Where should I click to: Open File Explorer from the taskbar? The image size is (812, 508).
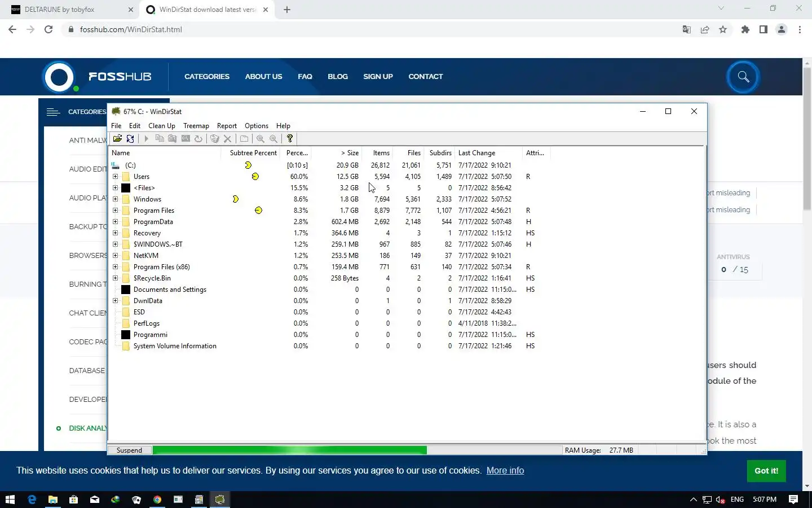tap(52, 500)
